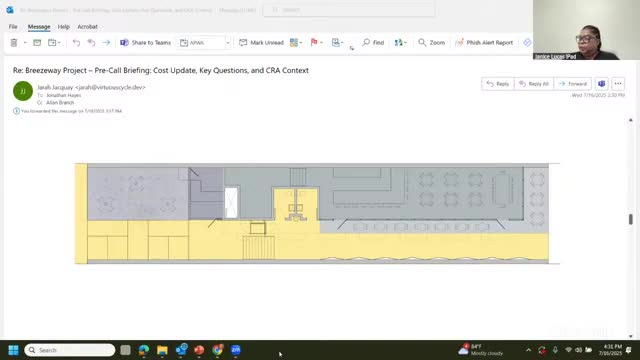Click the ribbon Reply arrow icon
Viewport: 640px width, 360px height.
76,42
